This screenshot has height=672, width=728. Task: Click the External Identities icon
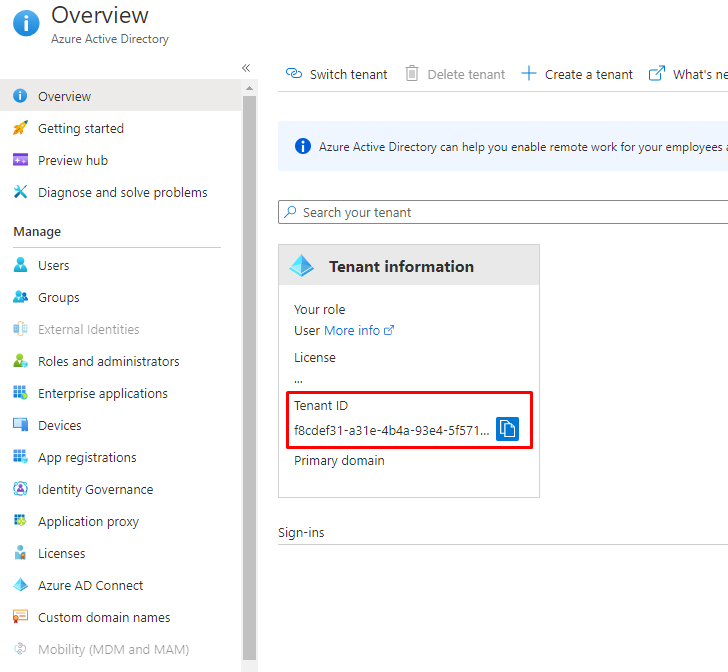(20, 329)
